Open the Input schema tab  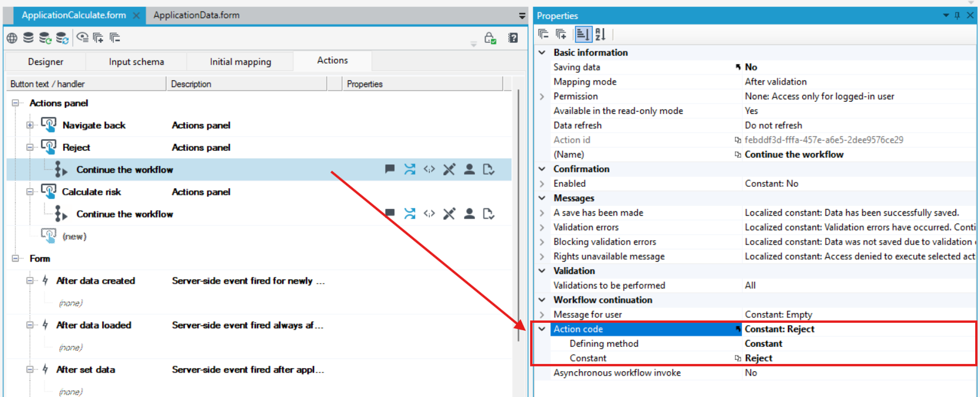tap(137, 62)
